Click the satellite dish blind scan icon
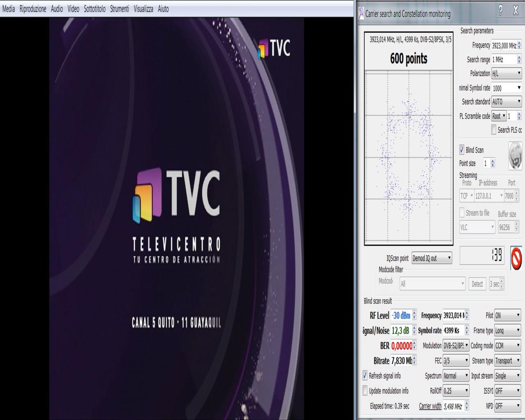525x420 pixels. point(515,156)
